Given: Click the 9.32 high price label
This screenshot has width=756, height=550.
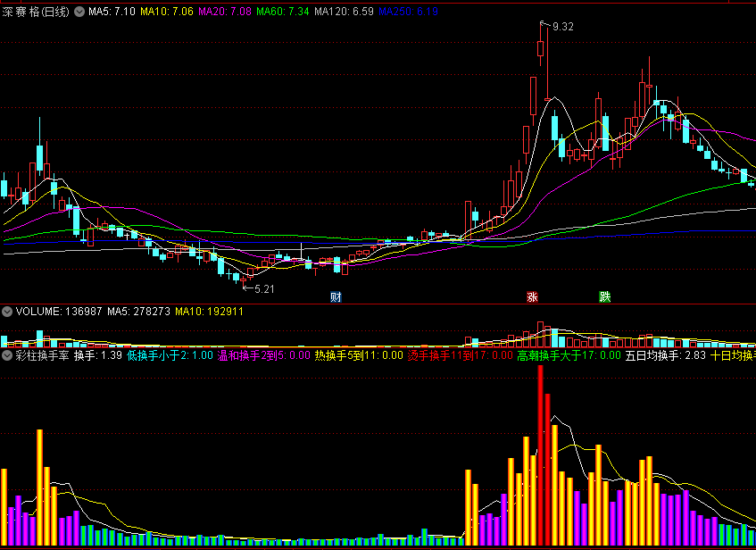Looking at the screenshot, I should (563, 27).
